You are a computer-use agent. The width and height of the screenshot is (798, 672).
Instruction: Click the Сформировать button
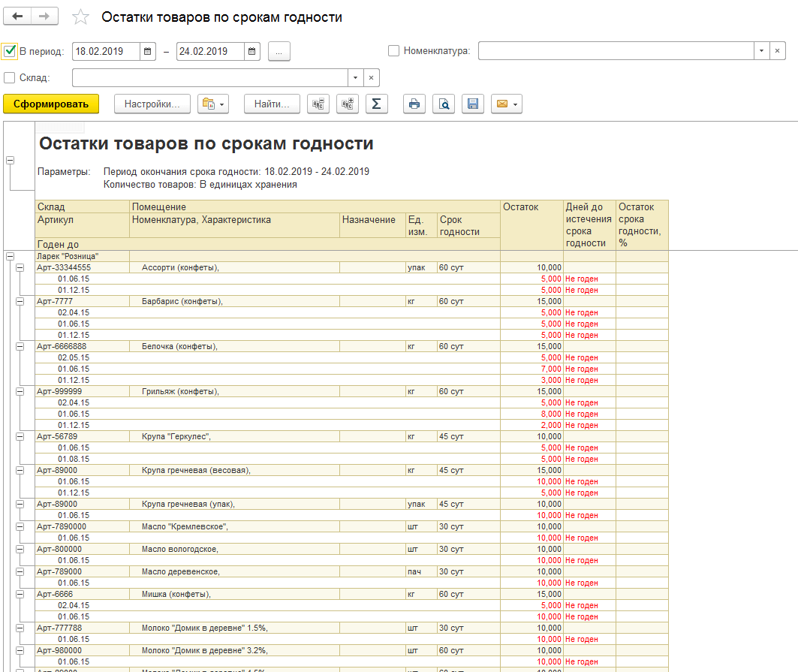51,104
